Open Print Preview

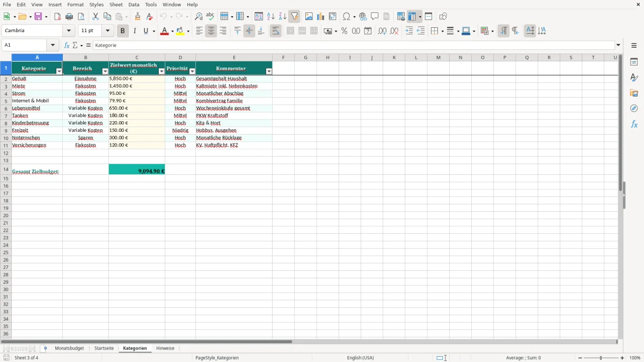[81, 17]
